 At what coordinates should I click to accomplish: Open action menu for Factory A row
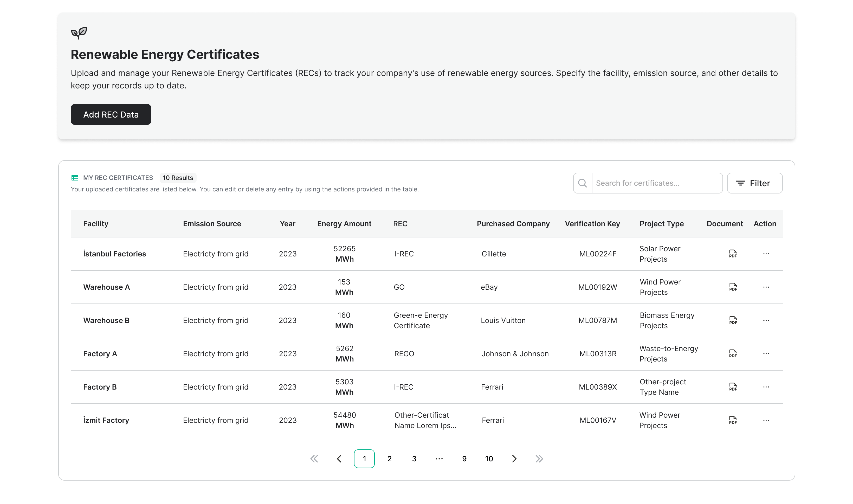[x=766, y=353]
